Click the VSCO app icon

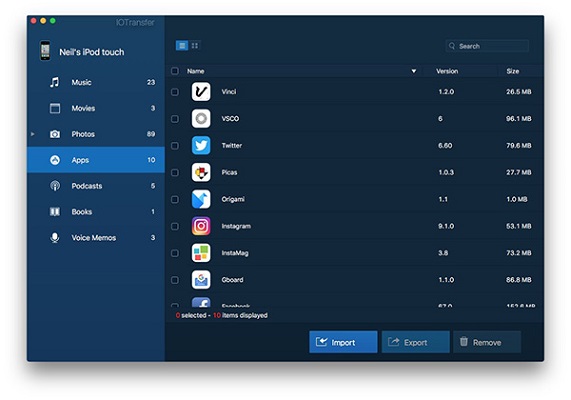pyautogui.click(x=201, y=118)
